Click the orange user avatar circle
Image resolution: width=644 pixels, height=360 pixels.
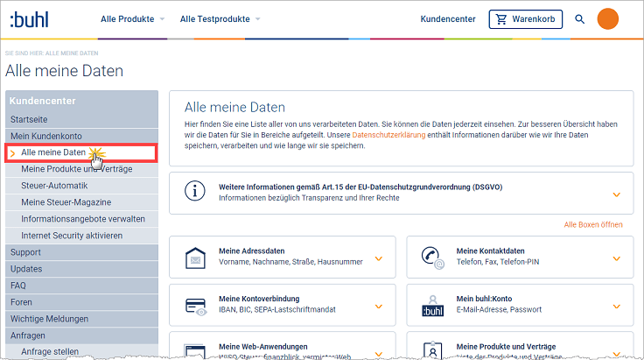click(608, 19)
